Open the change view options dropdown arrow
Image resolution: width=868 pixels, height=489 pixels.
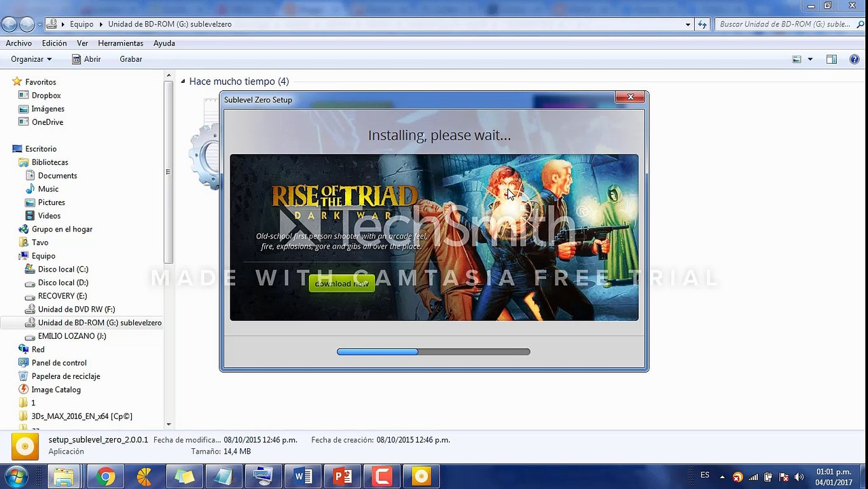click(810, 59)
